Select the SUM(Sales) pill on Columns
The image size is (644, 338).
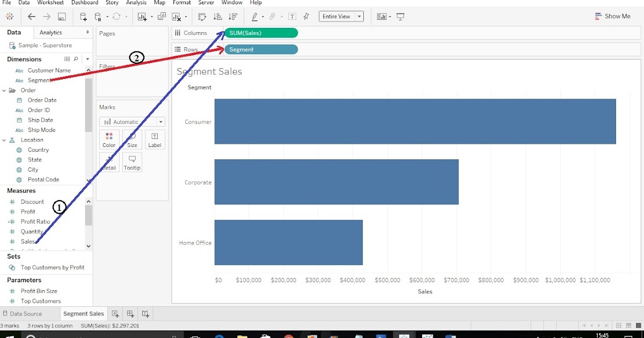coord(261,33)
